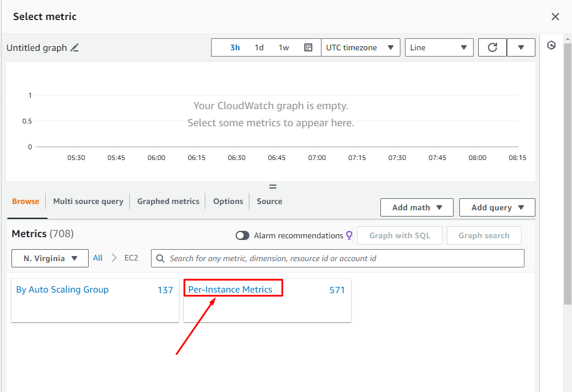Click into the metric search field
Viewport: 572px width, 392px height.
[343, 258]
